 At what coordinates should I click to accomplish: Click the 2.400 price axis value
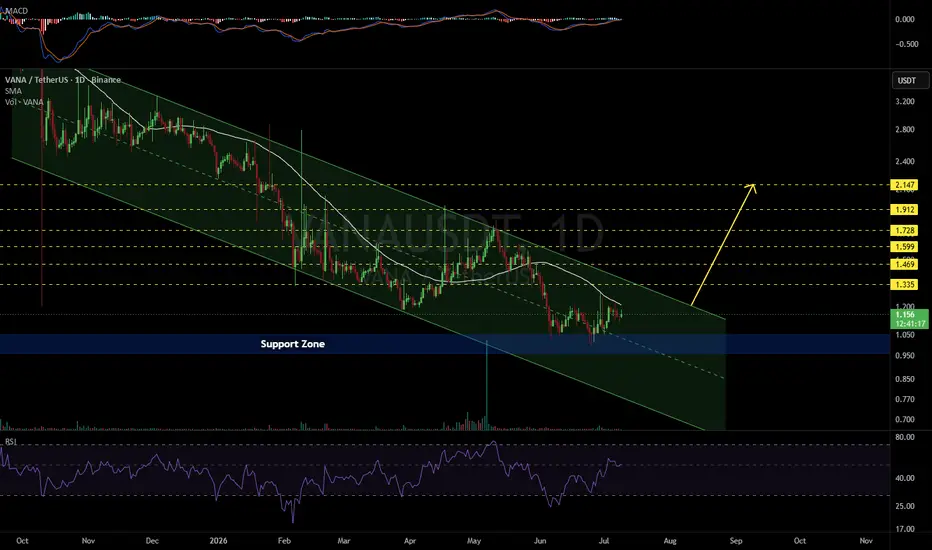(x=905, y=161)
